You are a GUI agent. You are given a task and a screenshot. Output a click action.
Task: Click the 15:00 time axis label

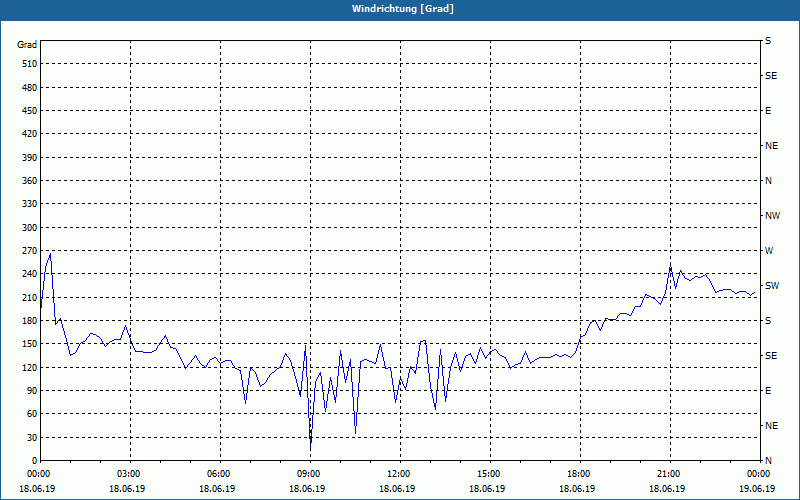[490, 474]
